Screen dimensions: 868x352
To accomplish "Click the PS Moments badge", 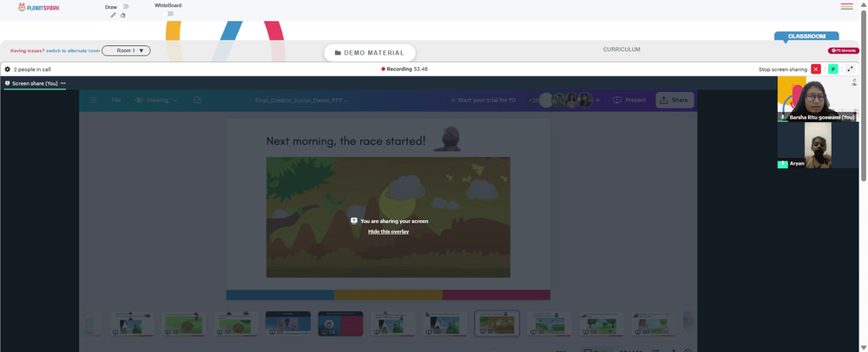I will coord(844,51).
